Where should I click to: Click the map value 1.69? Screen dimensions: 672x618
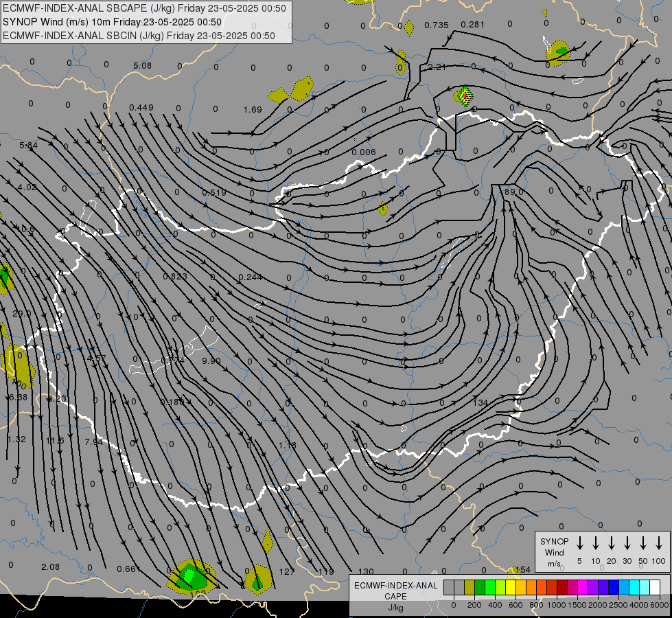(x=253, y=110)
